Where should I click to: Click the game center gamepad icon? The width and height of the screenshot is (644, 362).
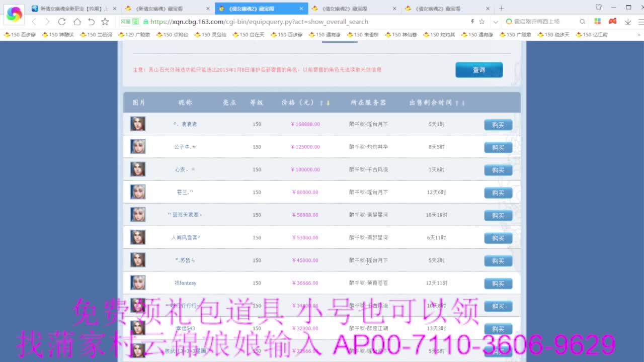point(612,21)
